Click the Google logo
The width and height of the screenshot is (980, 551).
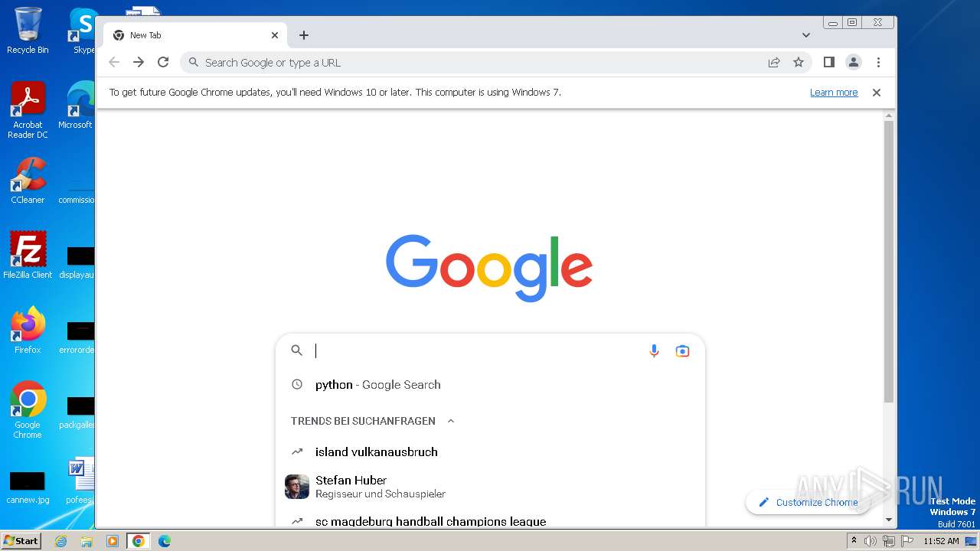coord(489,268)
